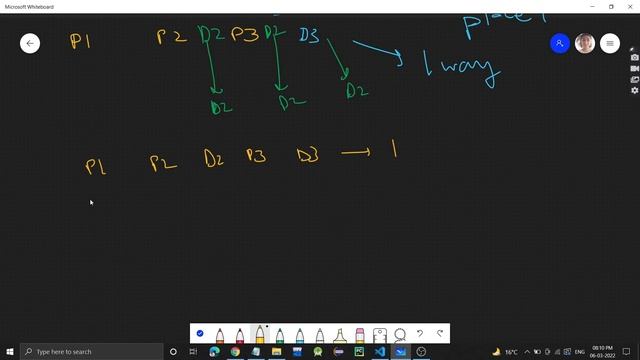
Task: Open the Windows Start menu
Action: (x=10, y=351)
